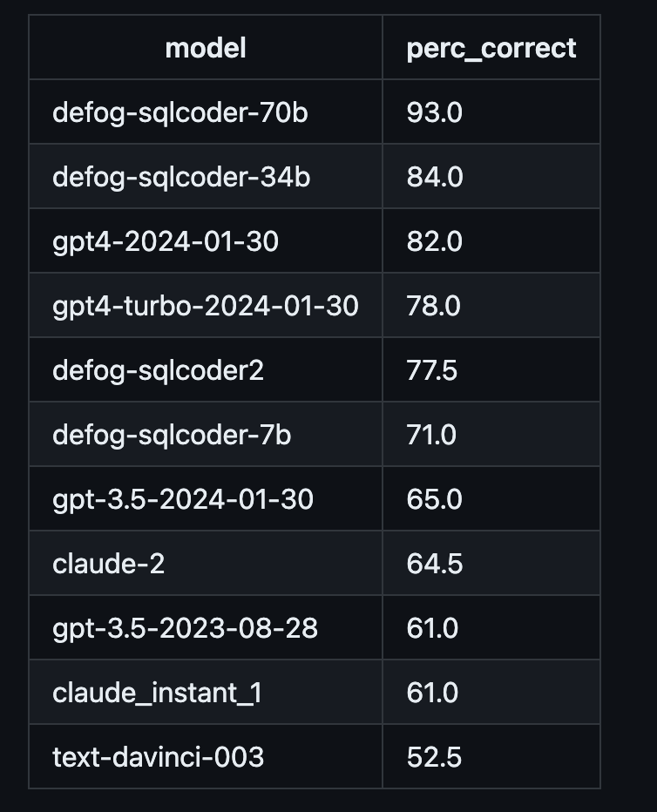Click the 77.5 score value
The width and height of the screenshot is (657, 812).
[x=431, y=370]
